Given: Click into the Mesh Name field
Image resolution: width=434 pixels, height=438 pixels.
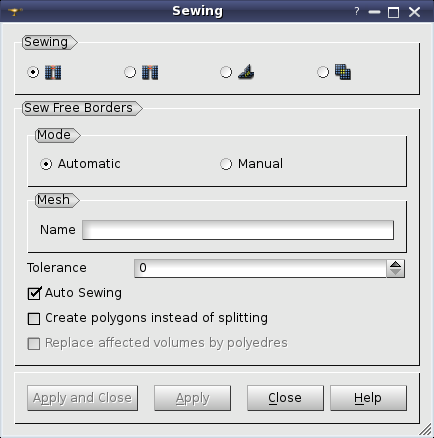Looking at the screenshot, I should pos(238,230).
